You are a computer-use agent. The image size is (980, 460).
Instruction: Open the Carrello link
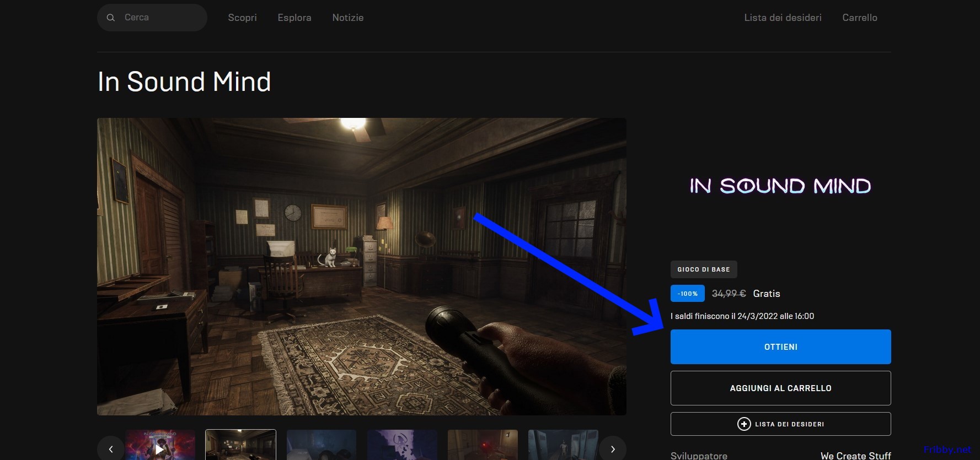point(860,18)
